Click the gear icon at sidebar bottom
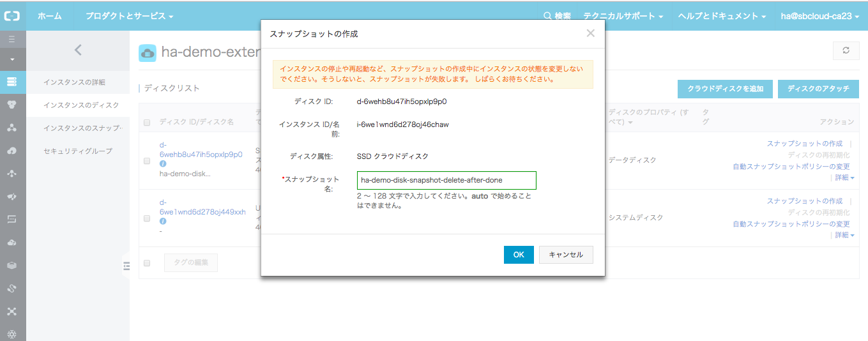The width and height of the screenshot is (868, 341). [x=12, y=334]
